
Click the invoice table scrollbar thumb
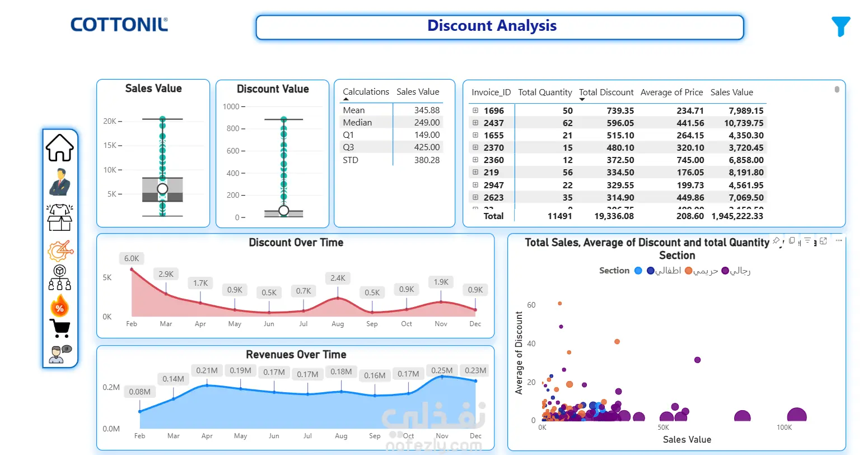coord(837,90)
